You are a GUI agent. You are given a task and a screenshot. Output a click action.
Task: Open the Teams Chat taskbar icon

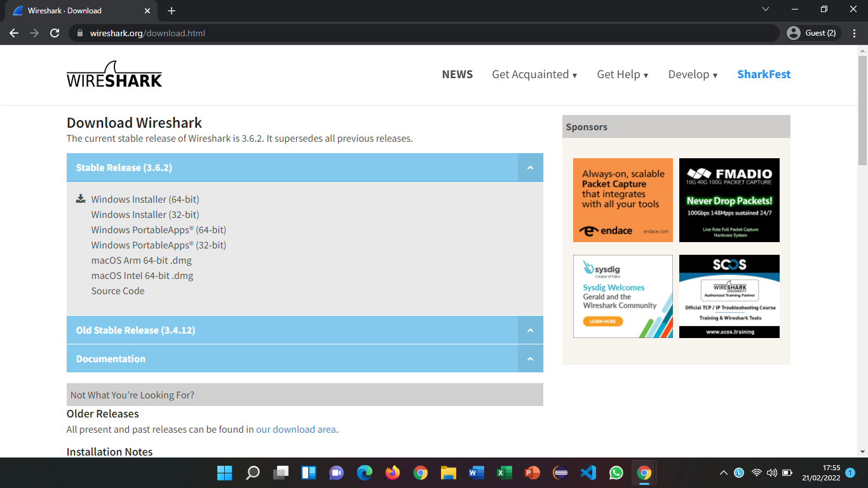coord(336,473)
